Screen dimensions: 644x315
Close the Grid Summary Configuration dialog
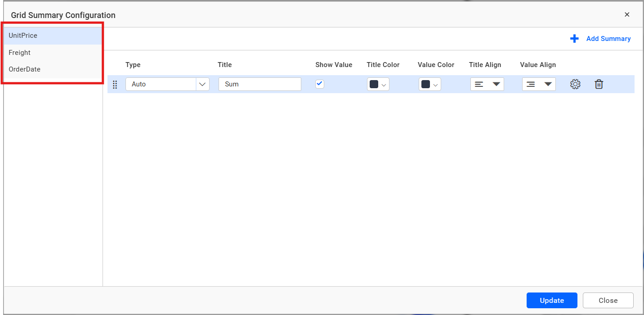tap(627, 14)
